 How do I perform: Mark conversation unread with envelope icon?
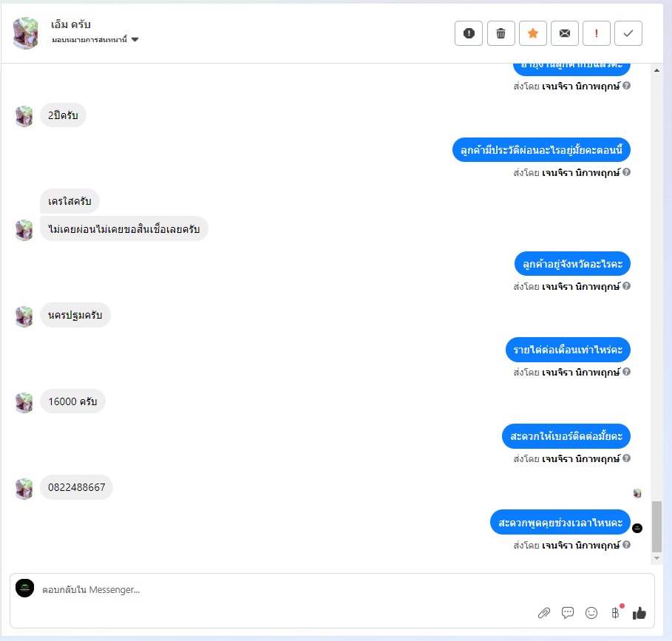564,33
